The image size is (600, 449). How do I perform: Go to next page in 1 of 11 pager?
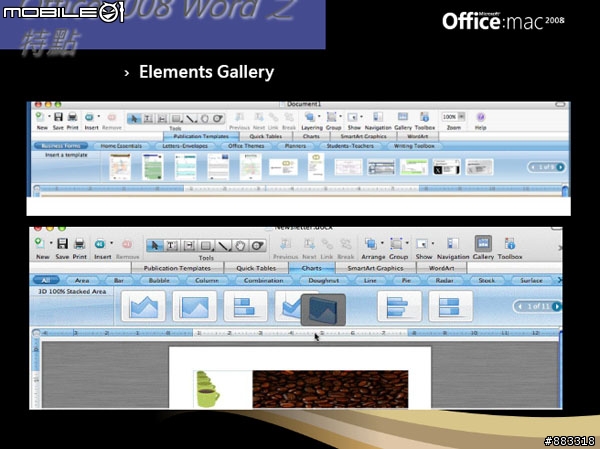point(556,306)
